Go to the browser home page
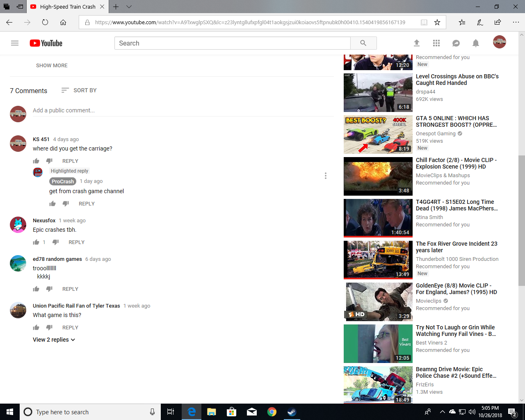The image size is (525, 420). point(63,22)
